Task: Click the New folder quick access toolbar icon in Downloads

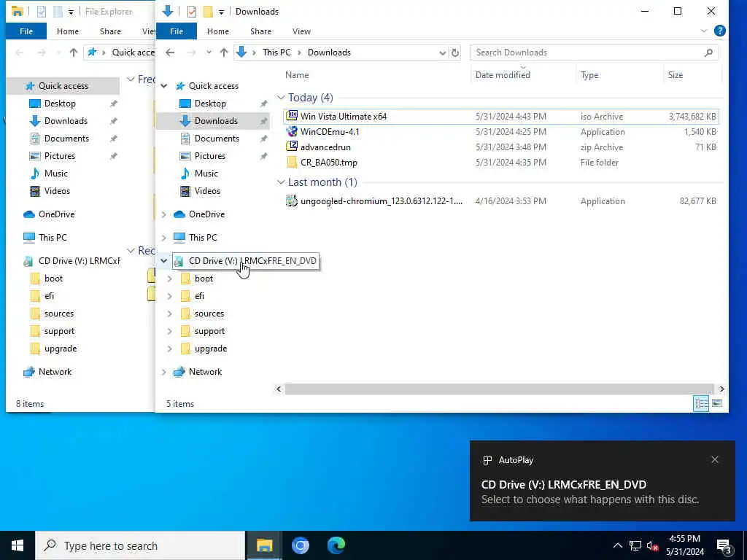Action: [x=208, y=12]
